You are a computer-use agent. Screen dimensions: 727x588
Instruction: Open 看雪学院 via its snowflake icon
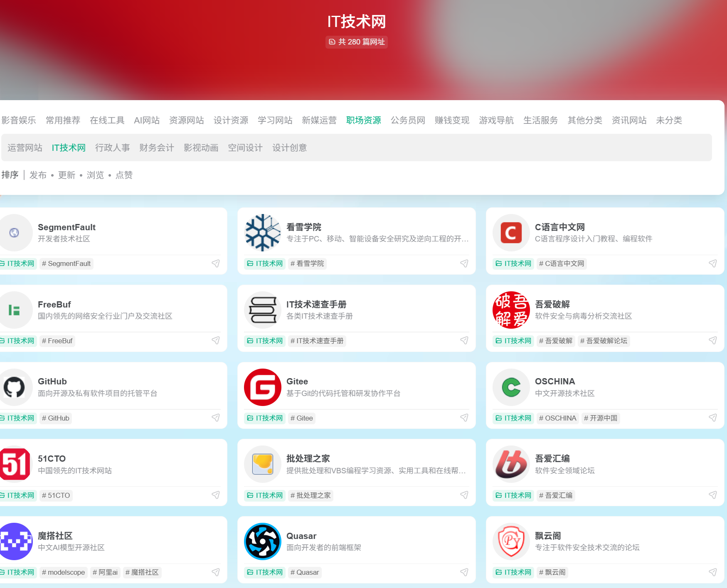point(262,233)
